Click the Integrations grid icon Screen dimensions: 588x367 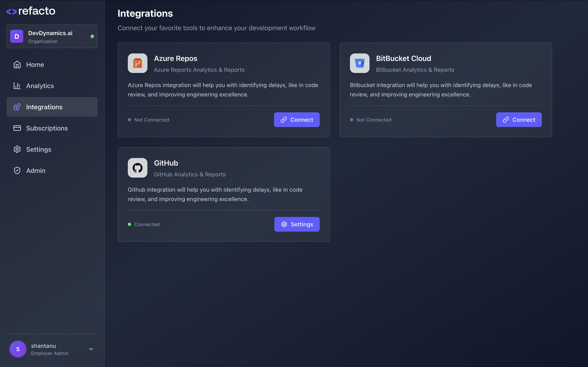pos(17,107)
